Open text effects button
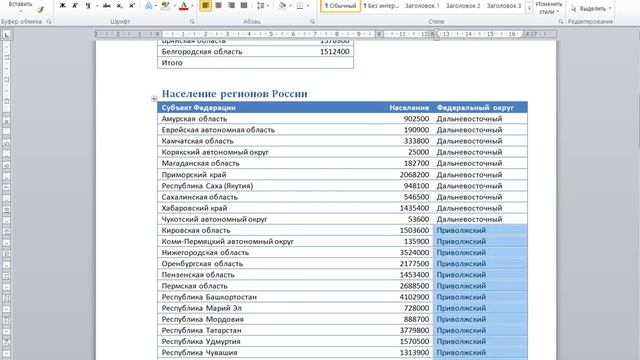Image resolution: width=640 pixels, height=360 pixels. (x=149, y=6)
